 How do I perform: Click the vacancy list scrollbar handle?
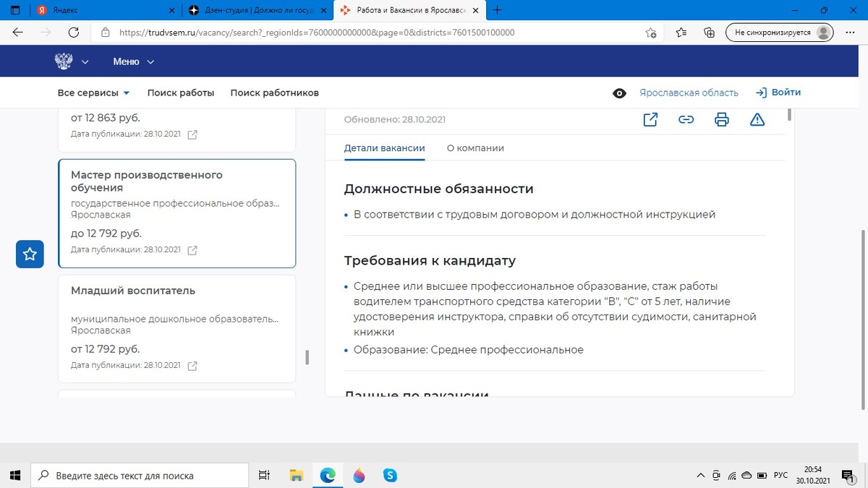pos(307,357)
